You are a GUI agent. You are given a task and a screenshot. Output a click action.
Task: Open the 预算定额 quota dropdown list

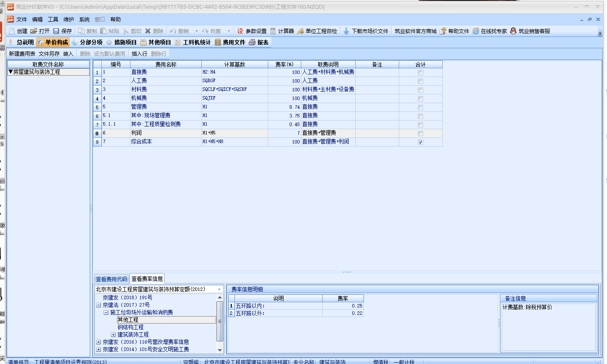219,289
